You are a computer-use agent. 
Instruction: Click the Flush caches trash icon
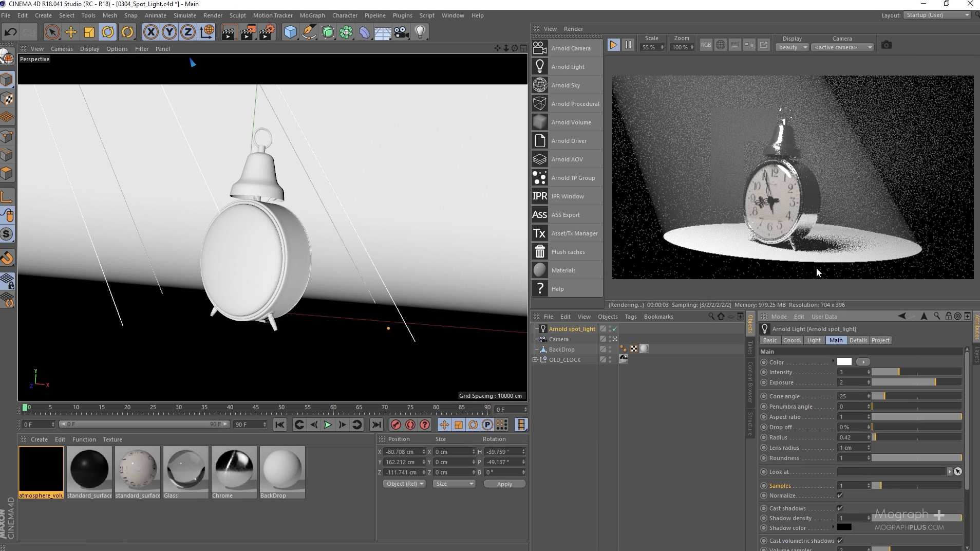click(540, 252)
